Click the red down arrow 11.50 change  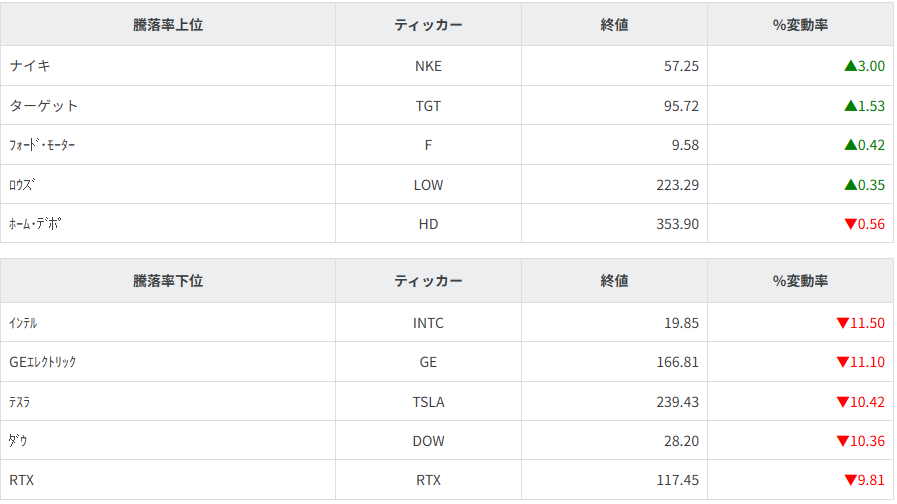click(x=860, y=323)
